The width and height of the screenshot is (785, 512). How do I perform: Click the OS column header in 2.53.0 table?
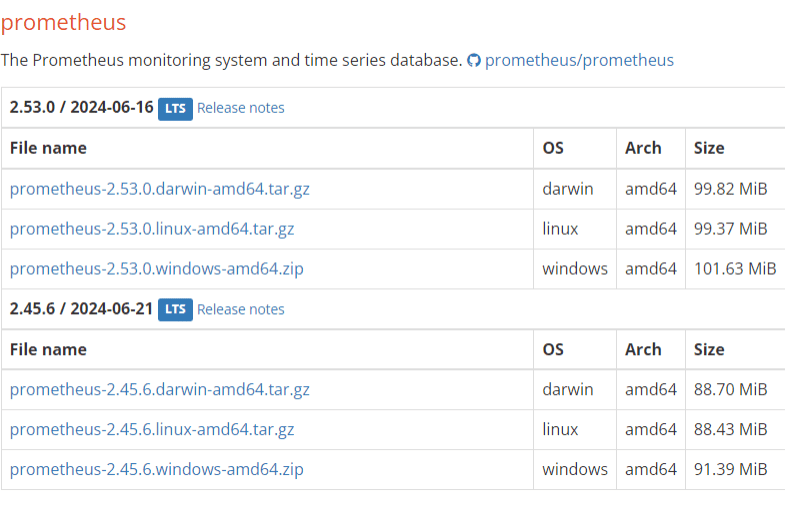pos(553,148)
